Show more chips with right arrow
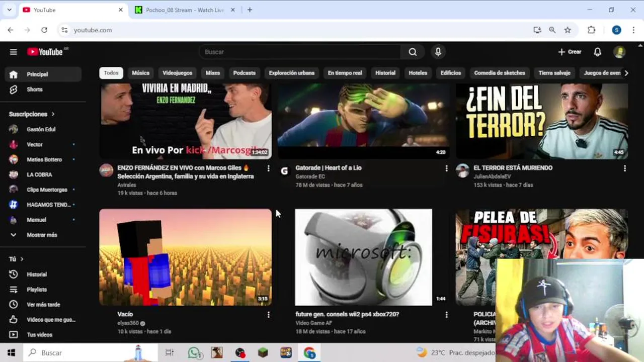644x362 pixels. [x=626, y=73]
